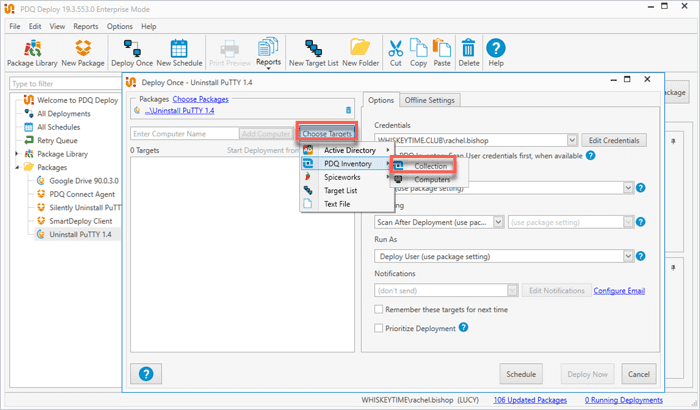Collapse the Packages tree node
This screenshot has height=410, width=700.
17,167
